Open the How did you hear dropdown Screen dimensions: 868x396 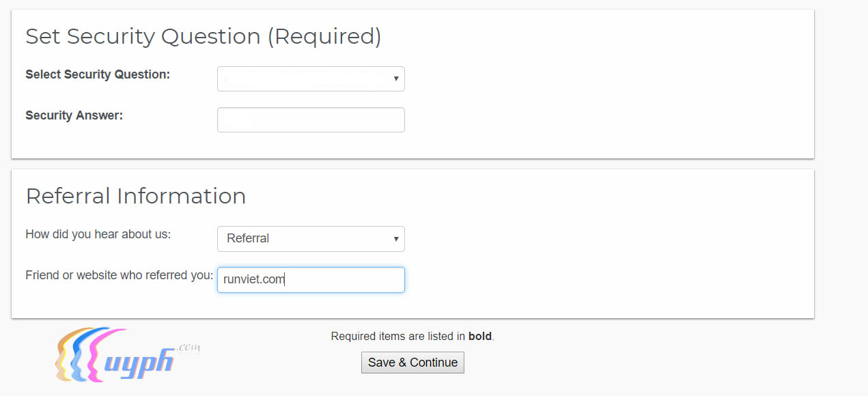coord(311,239)
